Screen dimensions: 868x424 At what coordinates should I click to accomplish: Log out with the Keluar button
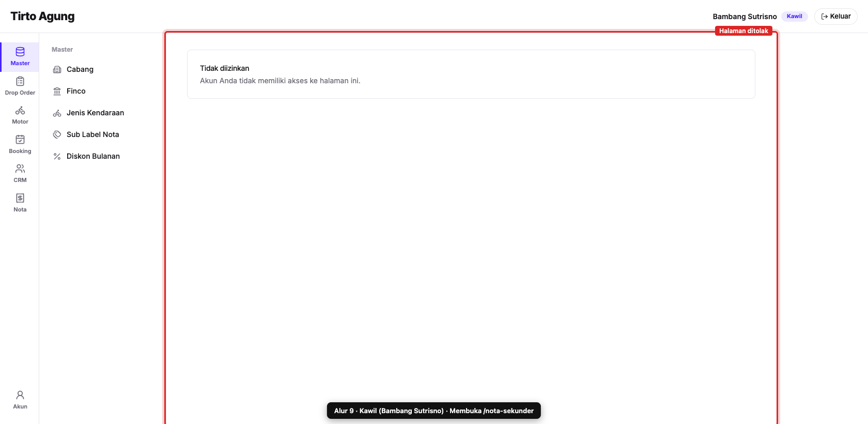pos(835,17)
